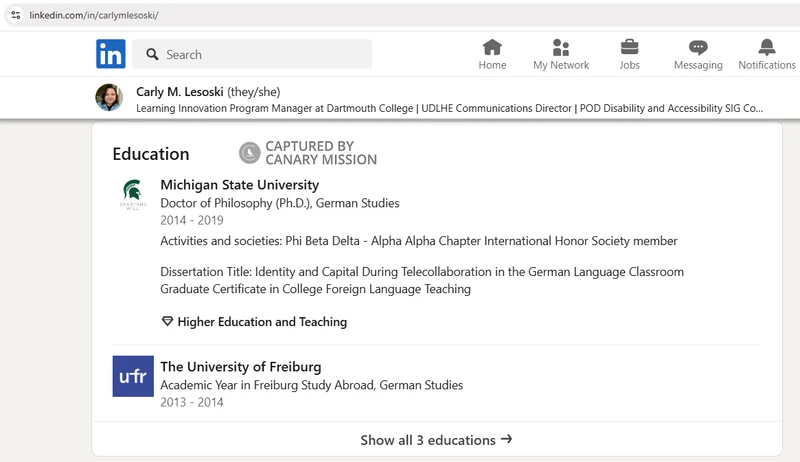Click Carly M. Lesoski's profile photo
800x462 pixels.
click(109, 97)
